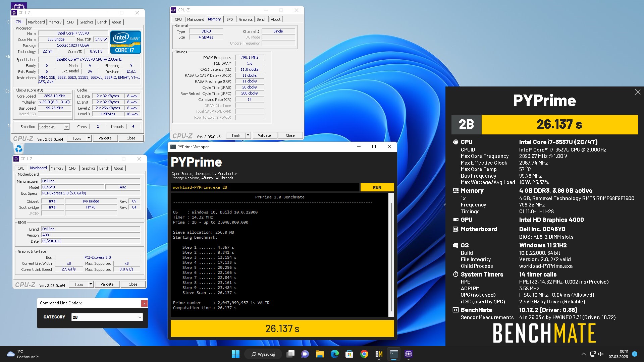Image resolution: width=644 pixels, height=362 pixels.
Task: Click the Multiplier x 29.0 value
Action: click(x=54, y=102)
